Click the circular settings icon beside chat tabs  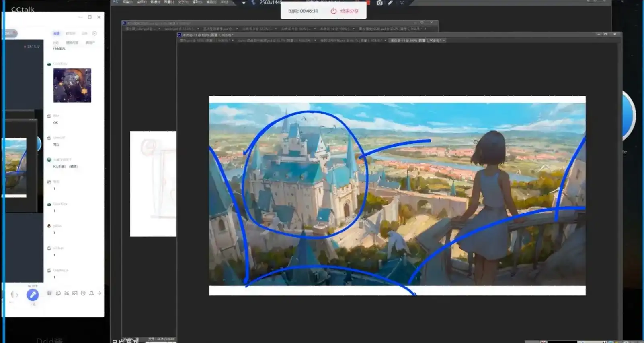(95, 33)
